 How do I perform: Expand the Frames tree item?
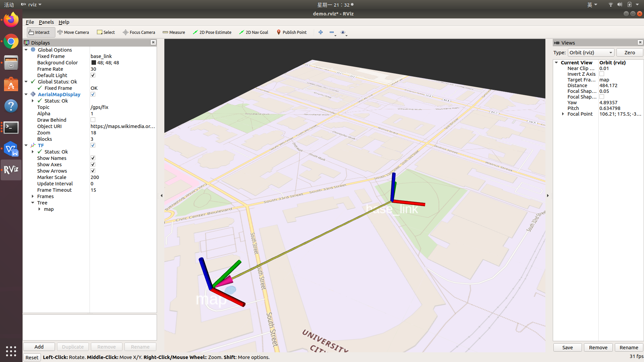[33, 196]
